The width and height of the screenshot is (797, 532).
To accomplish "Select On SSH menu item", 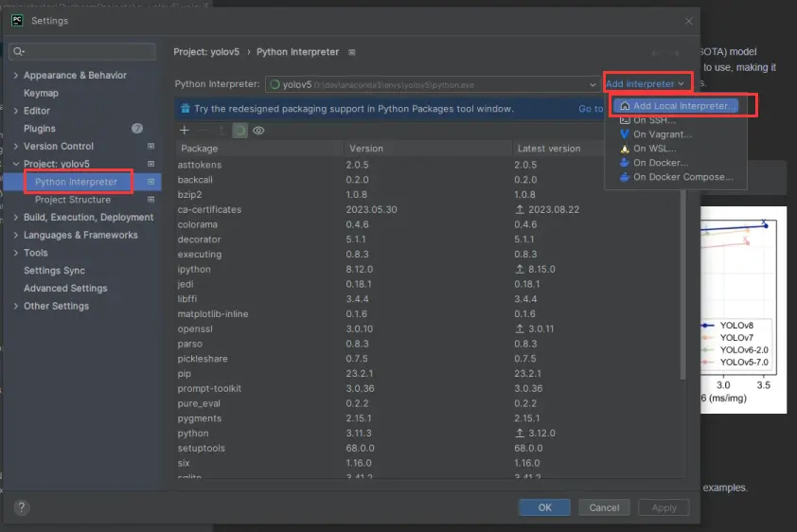I will 676,120.
